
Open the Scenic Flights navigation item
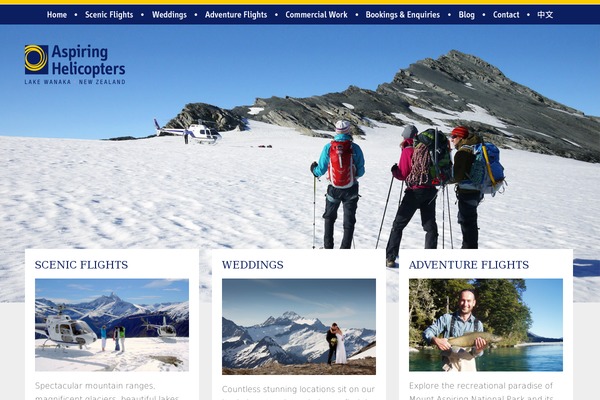pyautogui.click(x=109, y=15)
